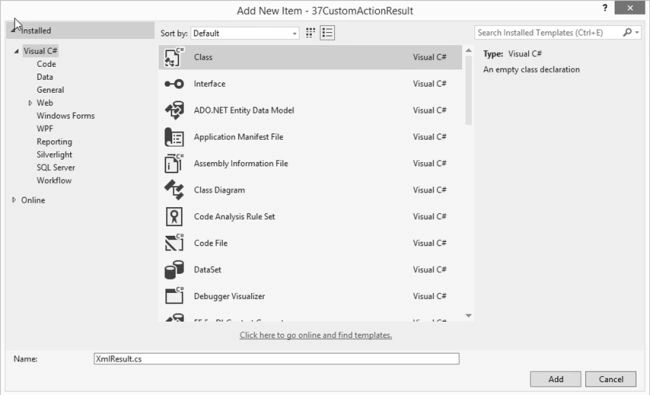Click the "DataSet" template name

point(208,269)
